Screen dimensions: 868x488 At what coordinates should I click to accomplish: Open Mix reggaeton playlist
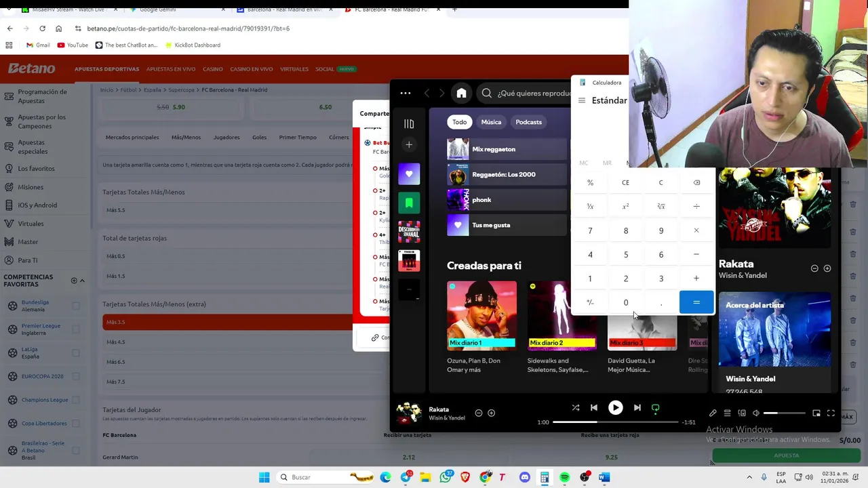point(507,149)
